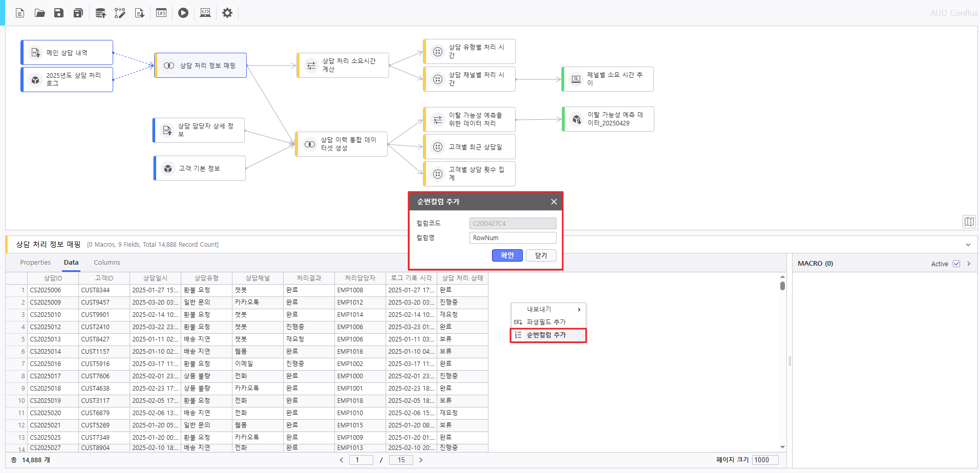Viewport: 980px width, 473px height.
Task: Go to next page of data grid
Action: pyautogui.click(x=421, y=460)
